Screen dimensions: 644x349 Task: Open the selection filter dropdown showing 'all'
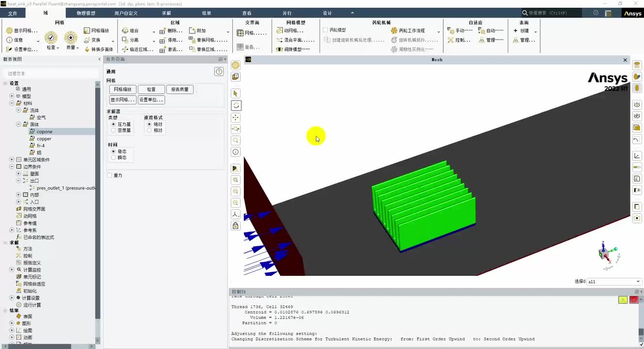coord(614,282)
